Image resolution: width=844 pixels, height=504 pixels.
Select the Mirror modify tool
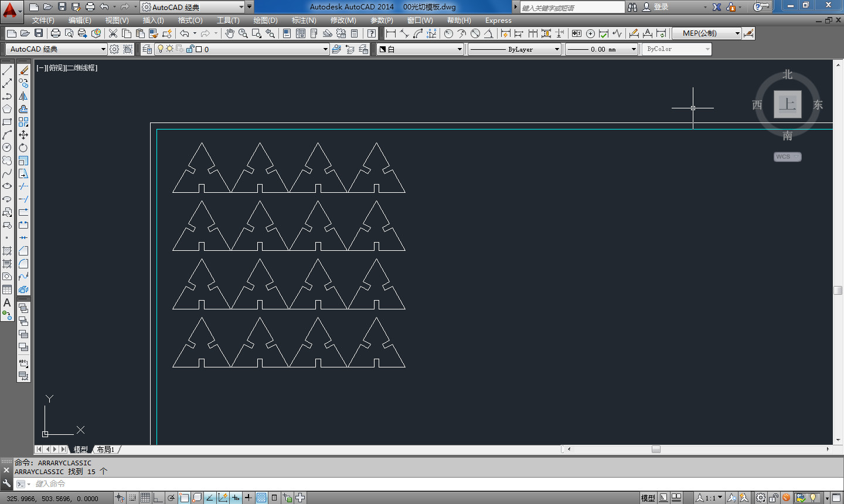click(x=23, y=96)
